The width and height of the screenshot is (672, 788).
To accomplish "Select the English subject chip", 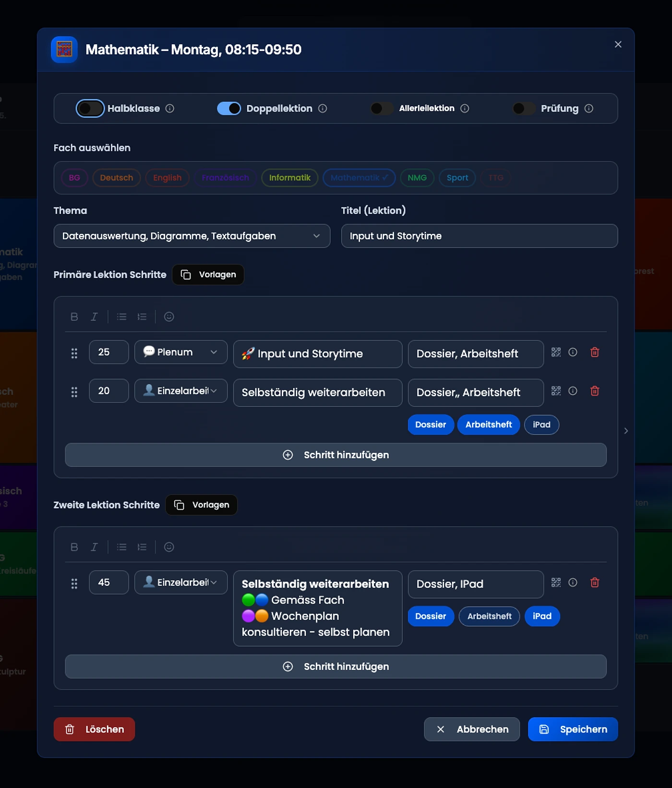I will (x=168, y=178).
